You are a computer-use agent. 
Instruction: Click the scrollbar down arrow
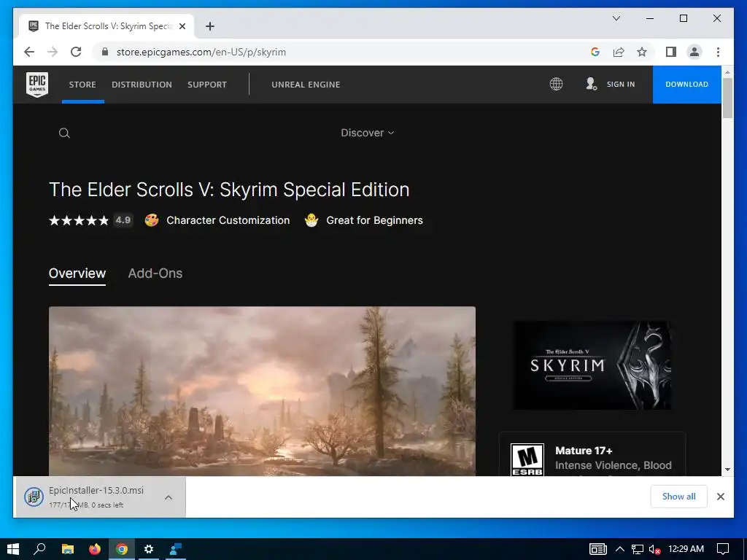point(727,470)
